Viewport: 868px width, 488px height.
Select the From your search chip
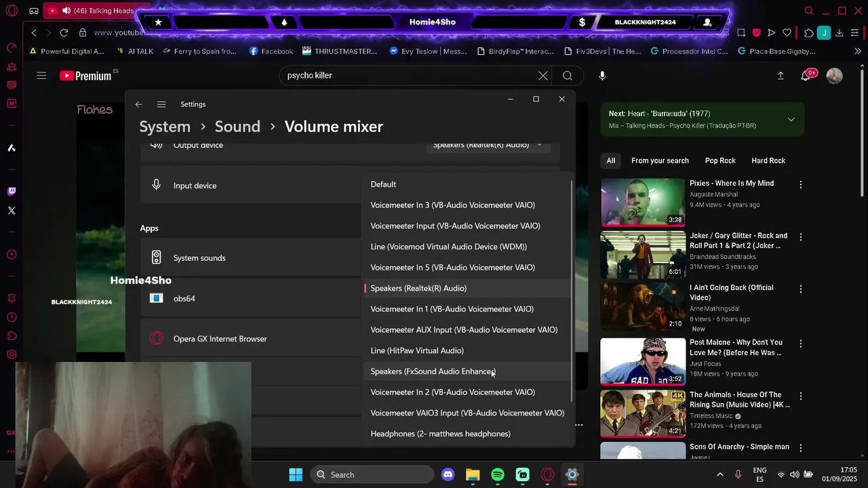(660, 161)
